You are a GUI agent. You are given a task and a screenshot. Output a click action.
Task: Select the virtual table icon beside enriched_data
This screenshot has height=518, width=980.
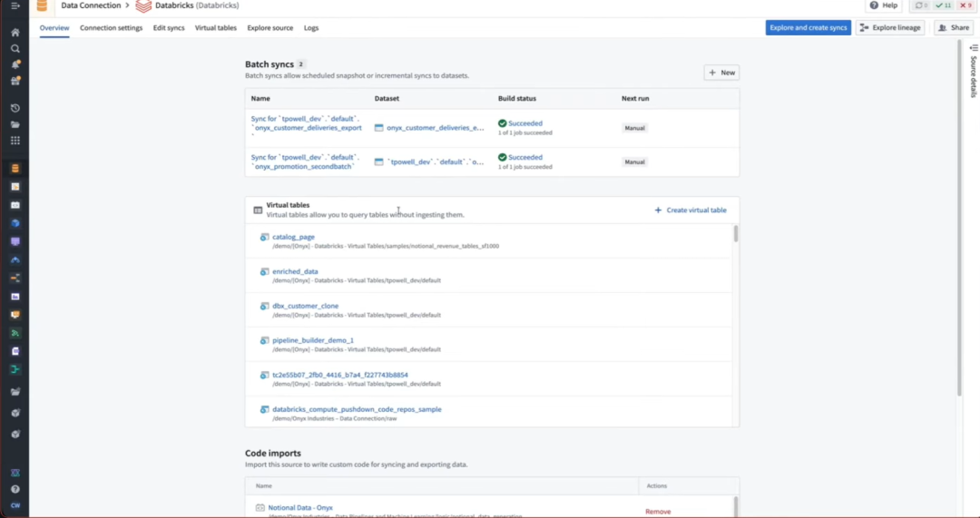264,272
